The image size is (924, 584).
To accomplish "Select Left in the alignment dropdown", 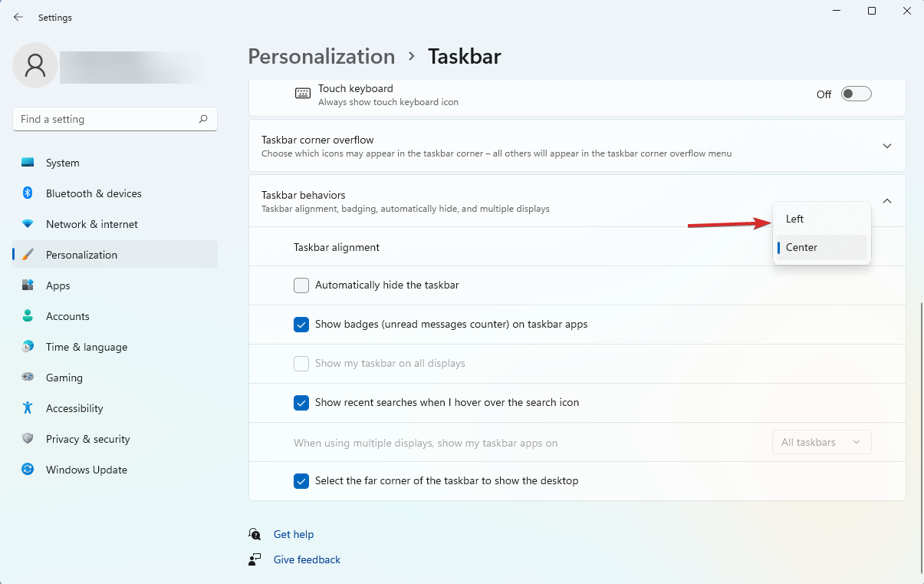I will pos(794,219).
